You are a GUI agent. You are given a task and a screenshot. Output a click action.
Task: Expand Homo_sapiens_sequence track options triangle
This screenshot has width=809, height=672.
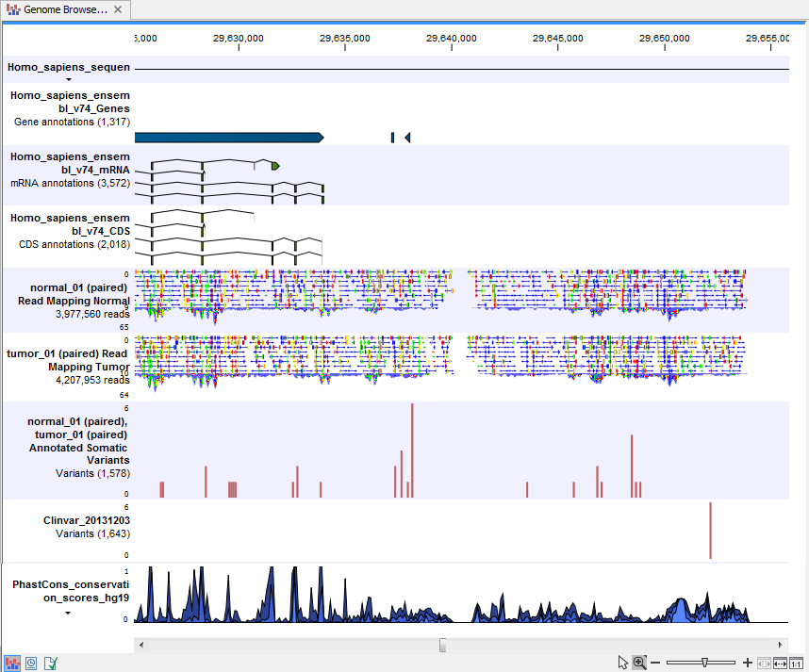coord(67,79)
